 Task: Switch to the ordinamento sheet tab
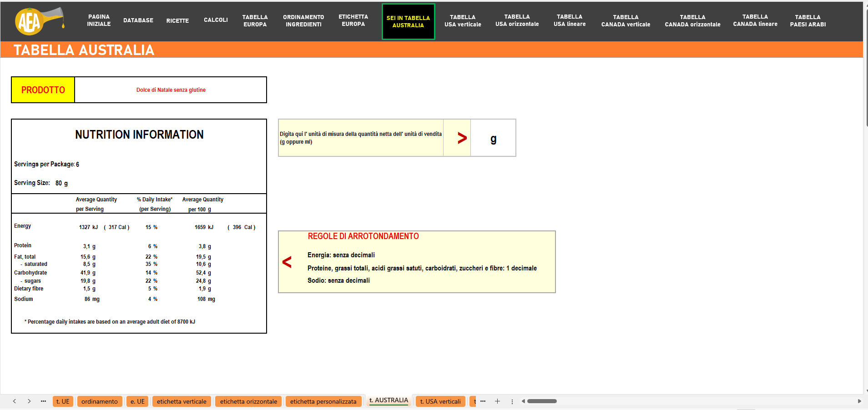click(x=100, y=401)
